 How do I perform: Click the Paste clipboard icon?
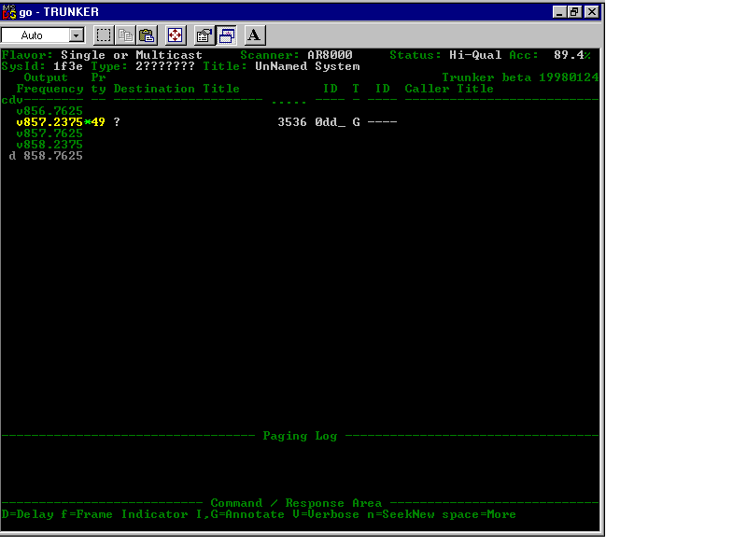click(147, 35)
